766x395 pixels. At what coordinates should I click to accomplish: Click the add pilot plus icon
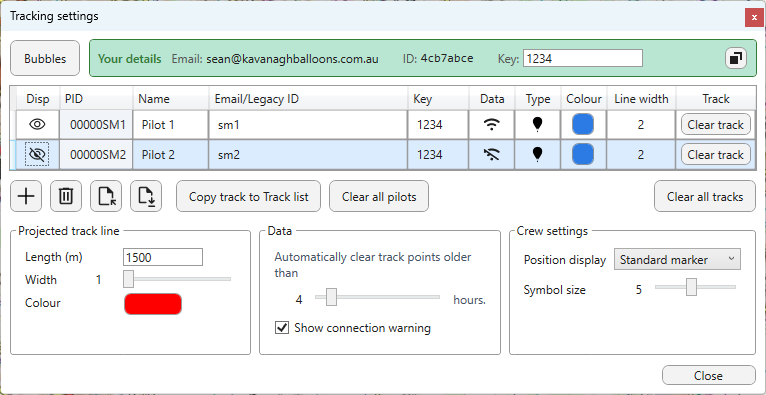tap(26, 196)
